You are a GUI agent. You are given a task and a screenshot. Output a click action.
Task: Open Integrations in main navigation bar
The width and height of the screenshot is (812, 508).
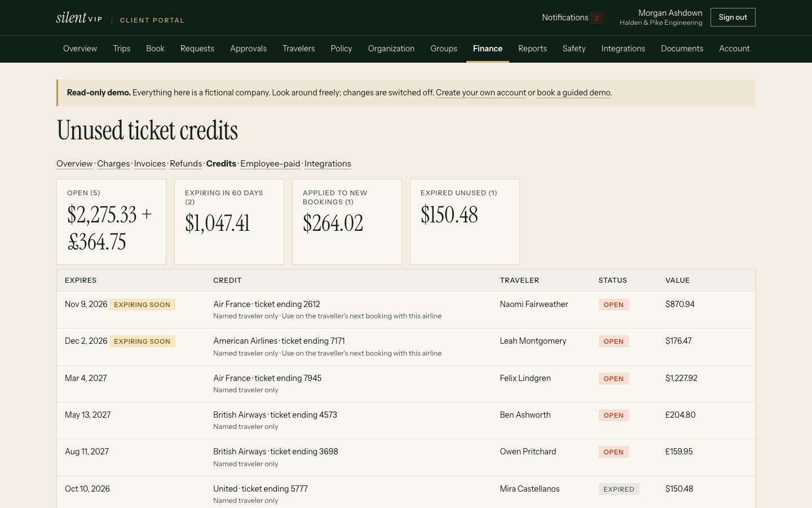(x=623, y=49)
